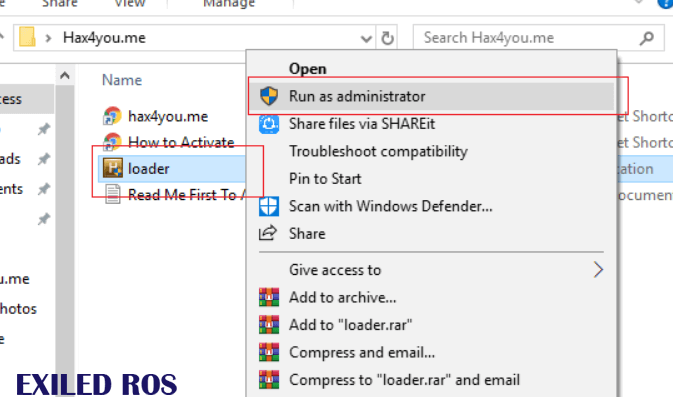Open the Manage ribbon tab
Image resolution: width=673 pixels, height=397 pixels.
point(229,3)
